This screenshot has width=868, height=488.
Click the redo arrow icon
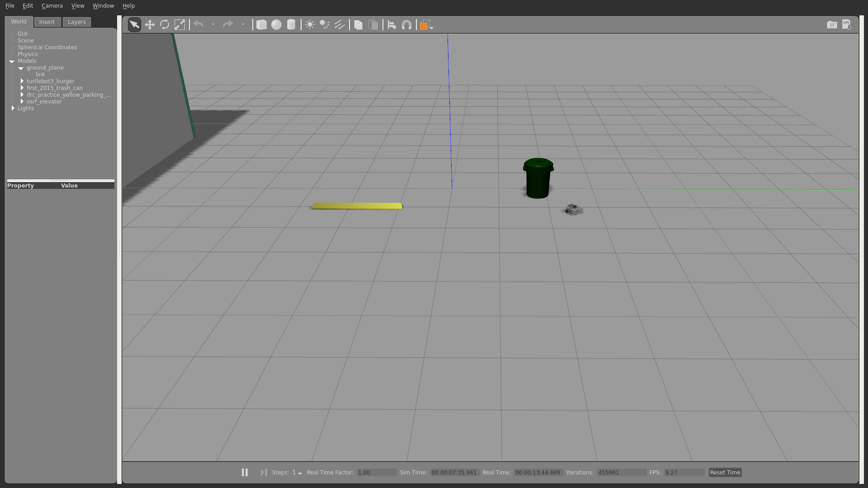coord(228,24)
